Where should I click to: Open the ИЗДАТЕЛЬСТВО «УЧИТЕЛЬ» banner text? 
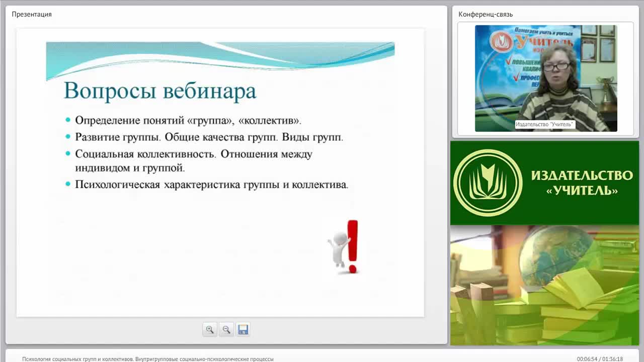tap(582, 183)
